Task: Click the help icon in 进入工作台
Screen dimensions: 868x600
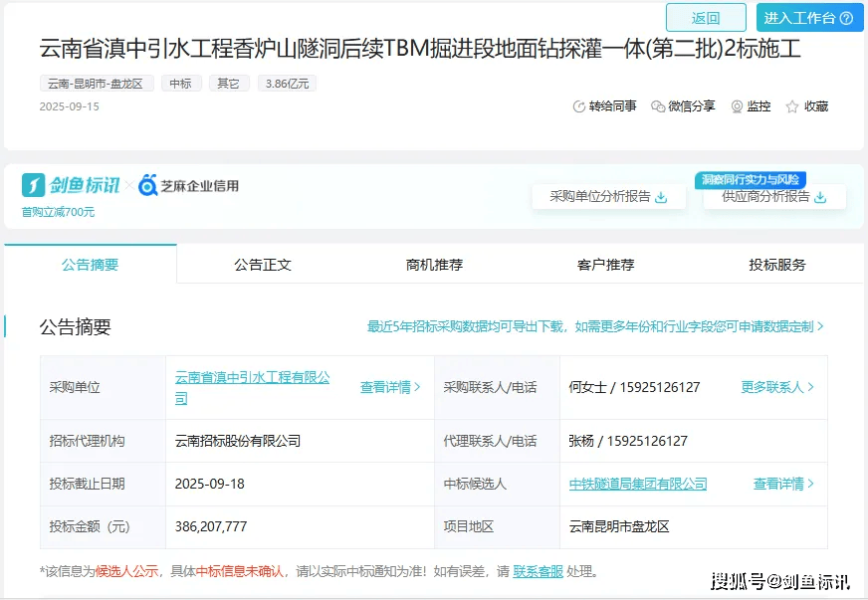Action: pyautogui.click(x=846, y=18)
